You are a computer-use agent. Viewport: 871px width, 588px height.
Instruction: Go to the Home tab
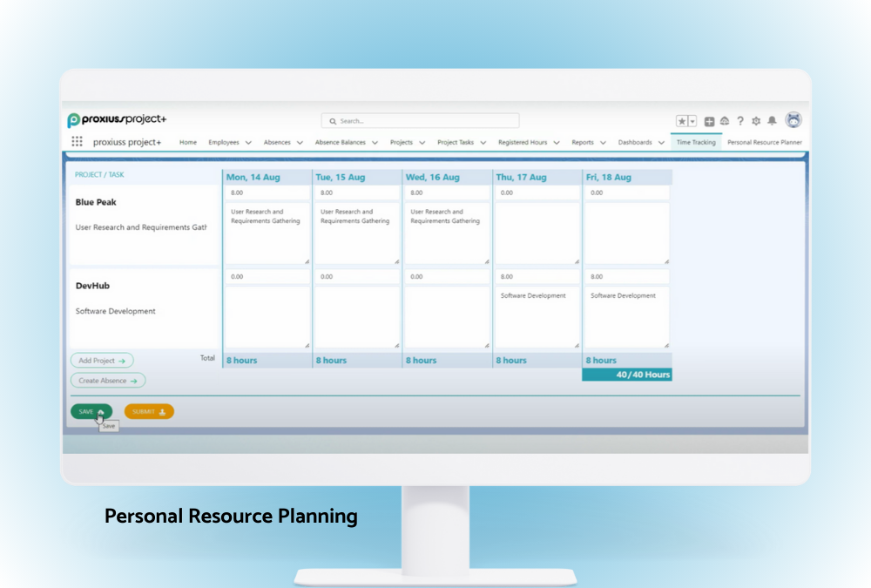[188, 142]
